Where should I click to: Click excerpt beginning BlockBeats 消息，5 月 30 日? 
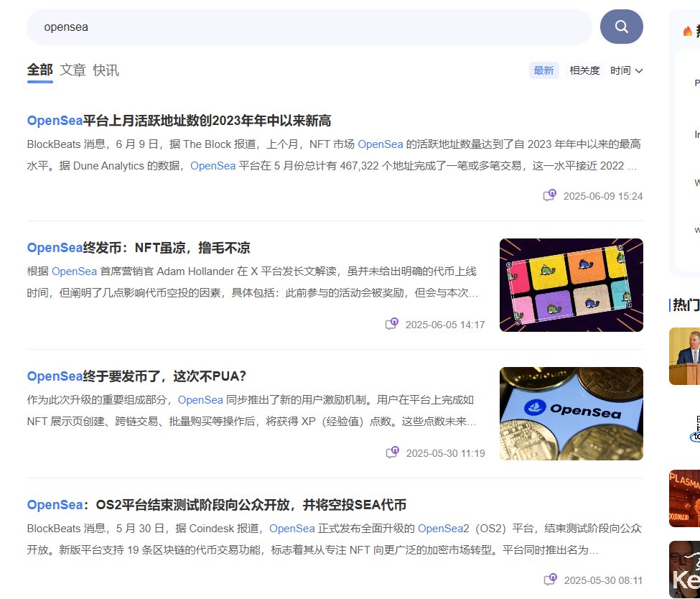click(x=334, y=539)
